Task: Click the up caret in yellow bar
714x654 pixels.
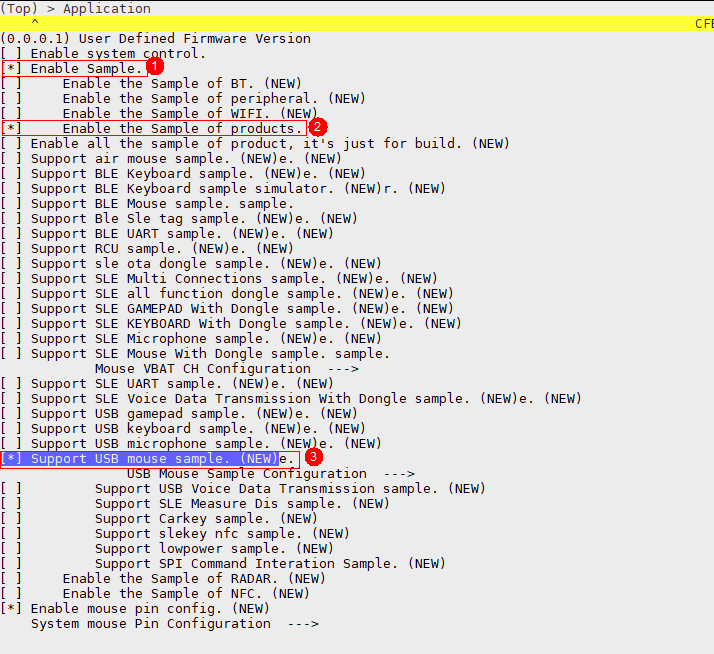Action: (35, 22)
